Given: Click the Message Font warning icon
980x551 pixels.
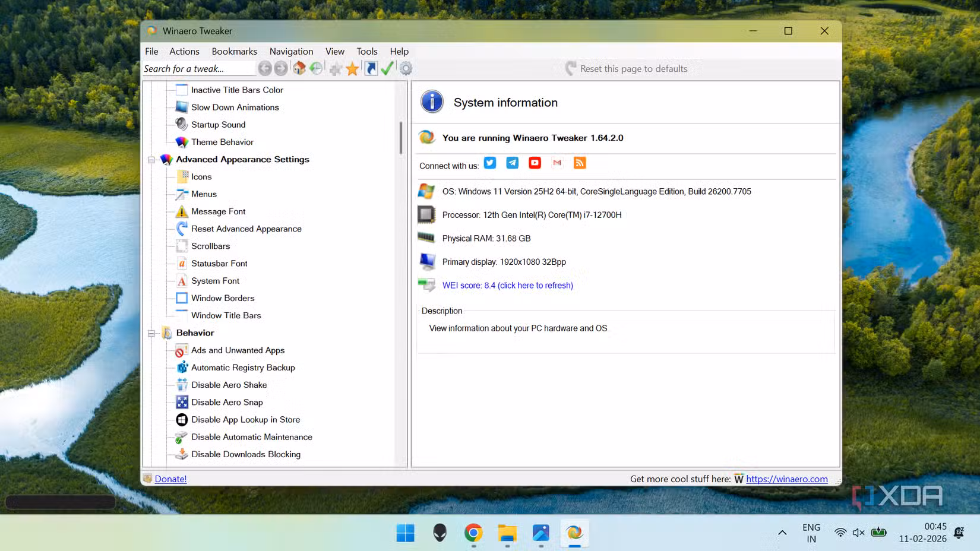Looking at the screenshot, I should (x=182, y=211).
